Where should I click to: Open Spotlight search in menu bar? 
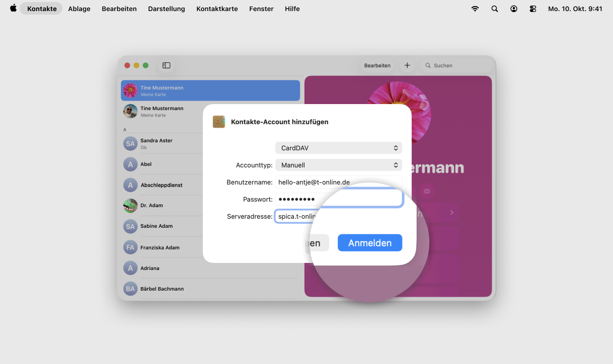(494, 9)
